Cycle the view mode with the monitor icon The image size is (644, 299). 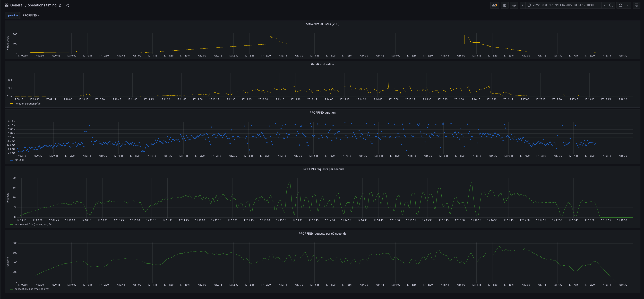coord(637,5)
